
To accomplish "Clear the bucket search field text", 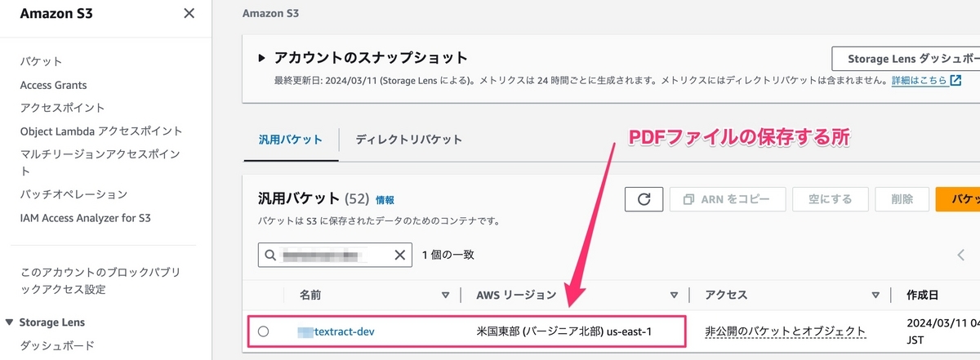I will pyautogui.click(x=399, y=256).
